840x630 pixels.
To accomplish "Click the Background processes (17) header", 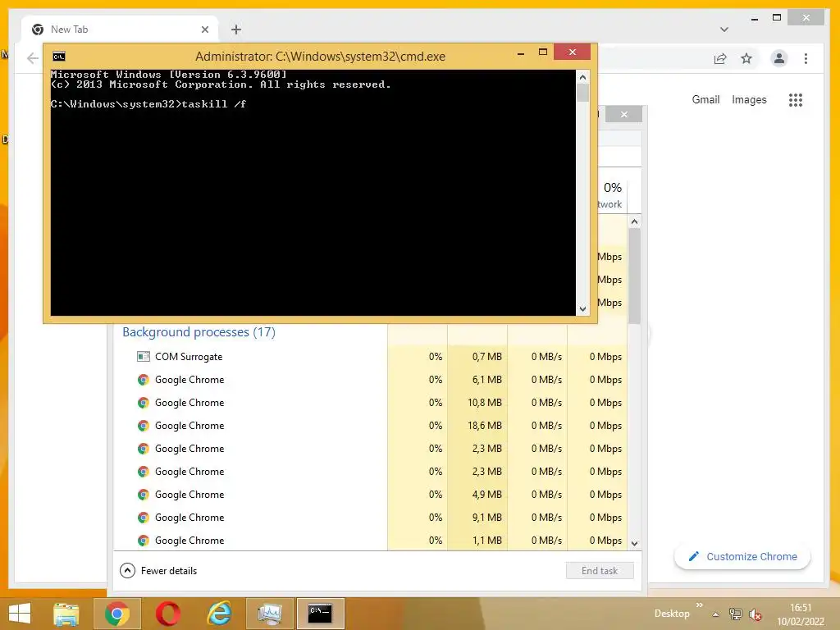I will [x=199, y=332].
